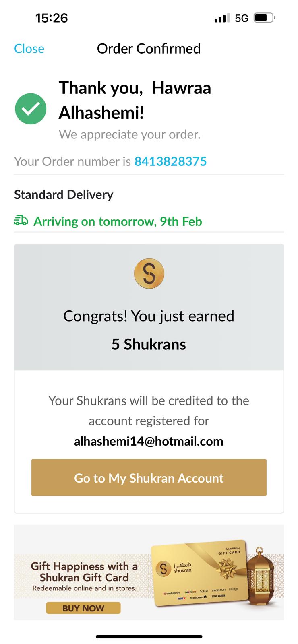Open order number 8413828375 link

pos(170,161)
